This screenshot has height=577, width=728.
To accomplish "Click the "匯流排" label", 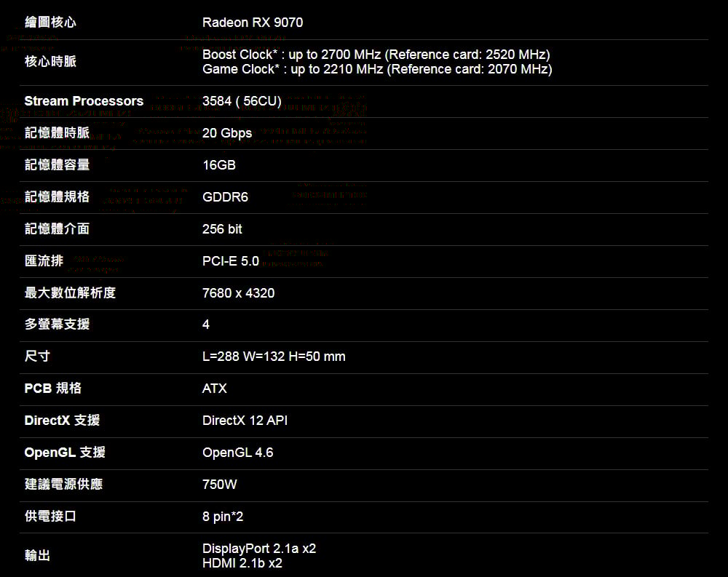I will pyautogui.click(x=44, y=261).
